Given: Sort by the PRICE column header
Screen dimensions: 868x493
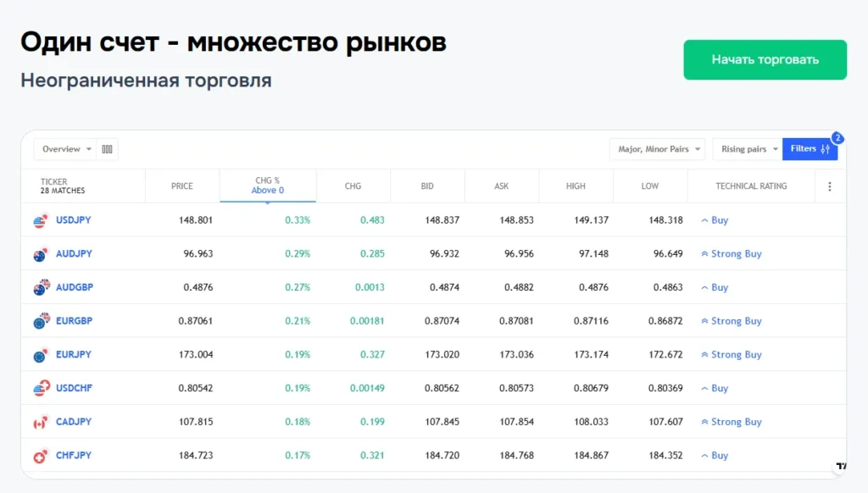Looking at the screenshot, I should (x=182, y=186).
